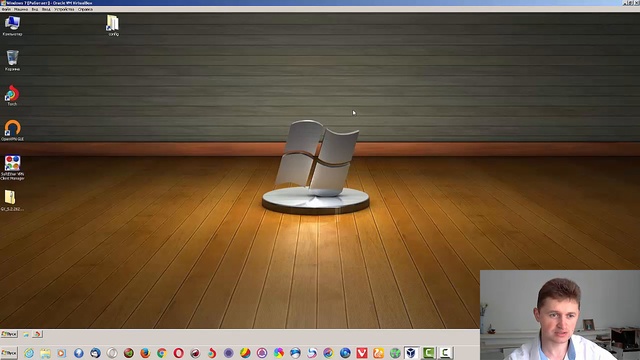Screen dimensions: 640x360
Task: Open the grey ring icon in taskbar
Action: [x=112, y=353]
